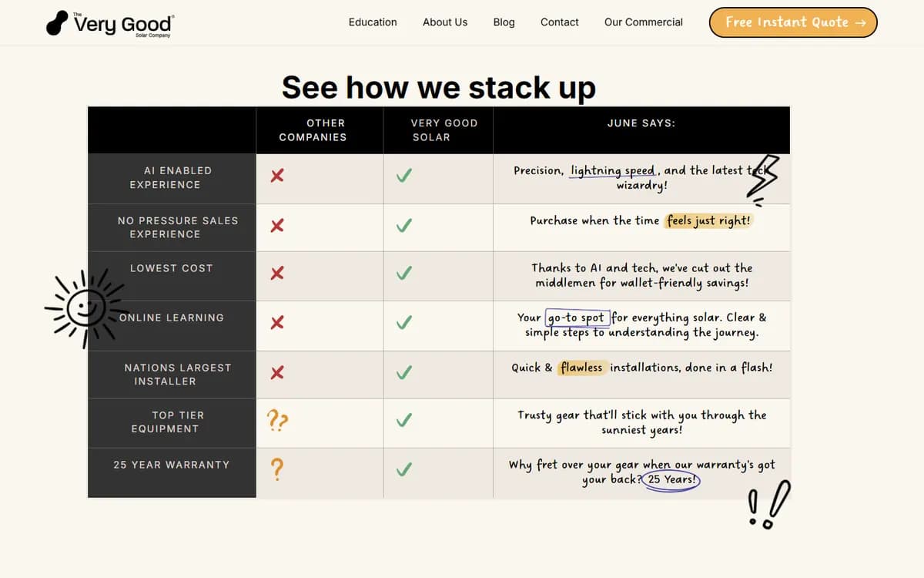The height and width of the screenshot is (578, 924).
Task: Click the green check in the Online Learning row
Action: point(403,323)
